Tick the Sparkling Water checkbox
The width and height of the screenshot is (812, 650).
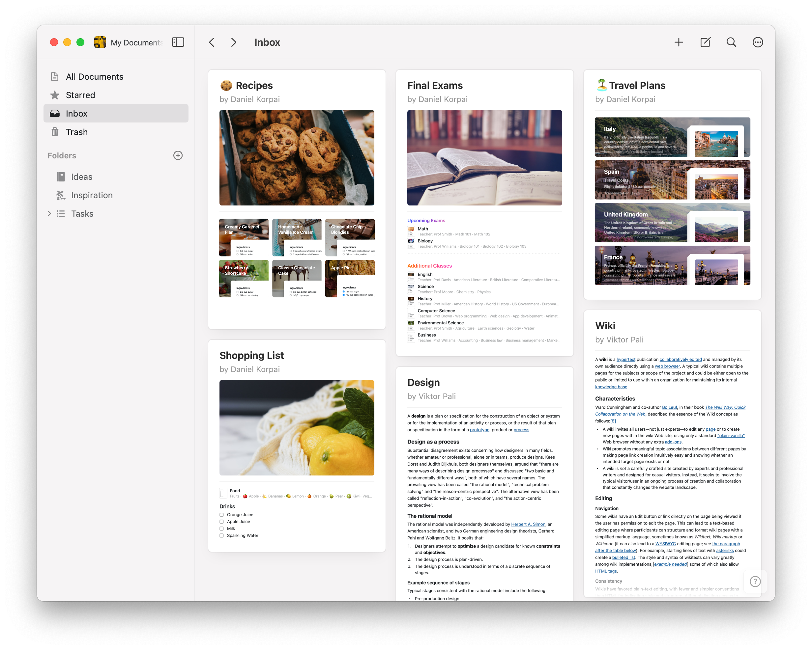(x=221, y=535)
